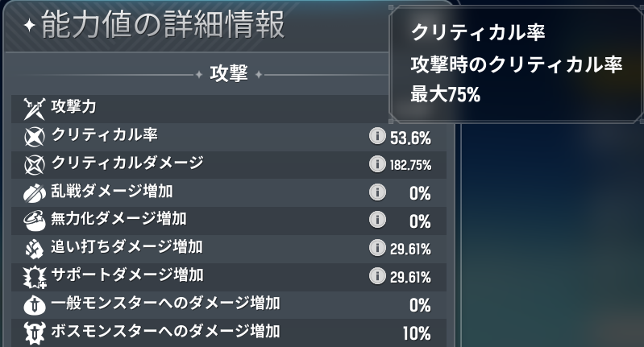Click the ボスモンスターへのダメージ増加 icon
Screen dimensions: 644x347
[35, 332]
